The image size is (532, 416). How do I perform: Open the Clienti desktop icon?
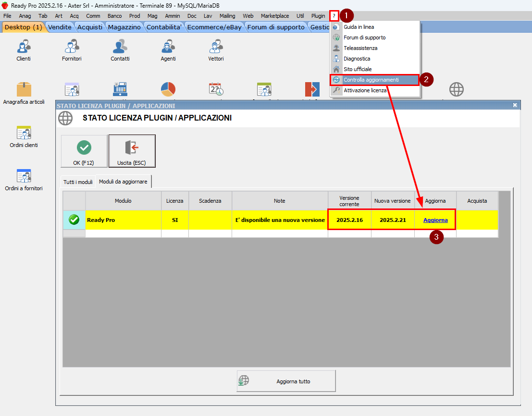[24, 50]
